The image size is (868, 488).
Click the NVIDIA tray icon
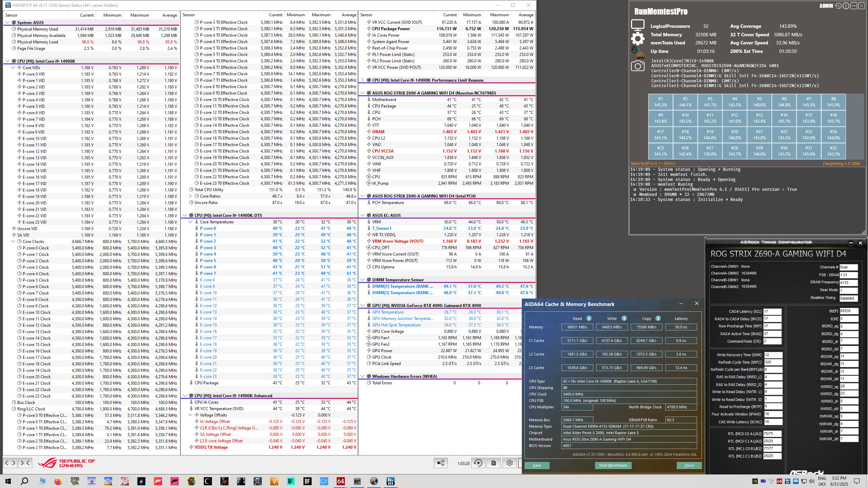[755, 481]
